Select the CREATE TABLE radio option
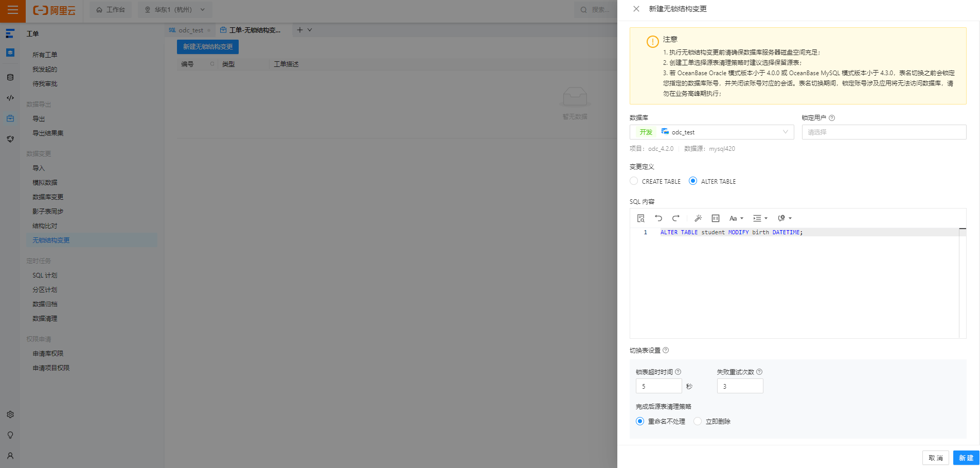980x468 pixels. (x=634, y=181)
